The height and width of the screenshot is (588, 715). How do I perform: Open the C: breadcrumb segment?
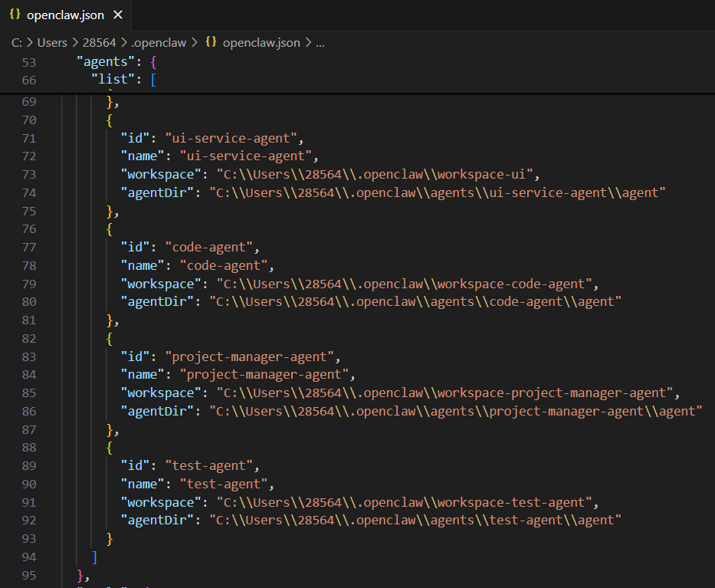(17, 43)
